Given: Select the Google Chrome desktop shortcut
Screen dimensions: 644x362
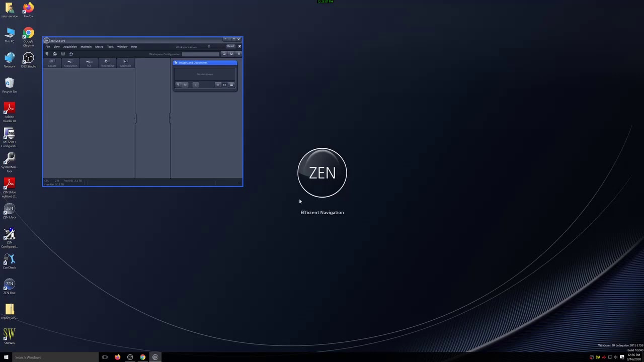Looking at the screenshot, I should (28, 37).
